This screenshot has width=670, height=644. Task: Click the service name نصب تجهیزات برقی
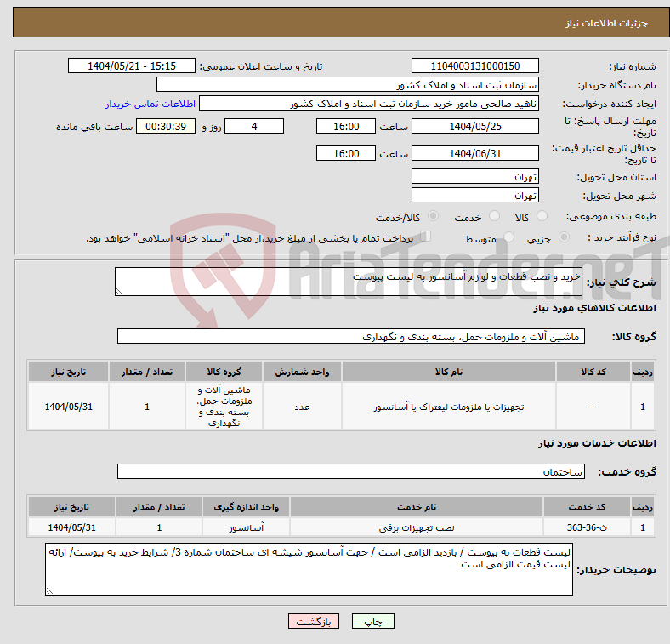coord(417,527)
